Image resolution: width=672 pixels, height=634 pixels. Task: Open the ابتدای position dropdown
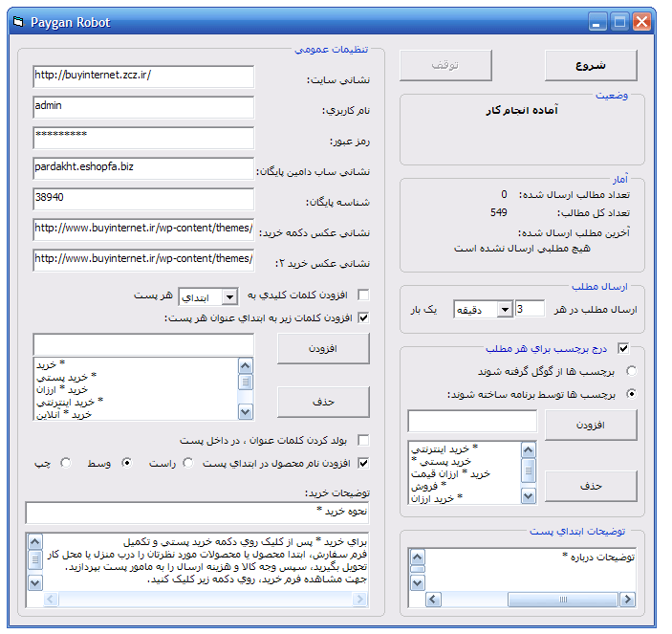(229, 297)
